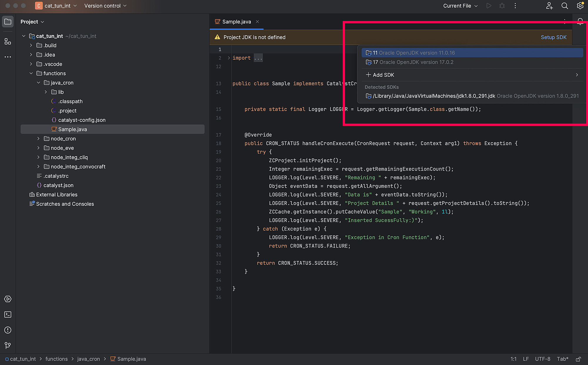Open catalyst-config.json file
The image size is (588, 365).
(82, 120)
